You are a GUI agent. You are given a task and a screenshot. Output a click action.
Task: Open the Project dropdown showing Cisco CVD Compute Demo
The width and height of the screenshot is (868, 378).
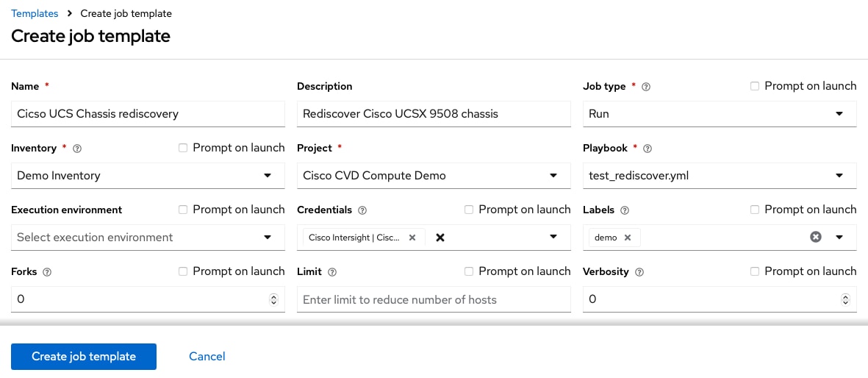[434, 176]
